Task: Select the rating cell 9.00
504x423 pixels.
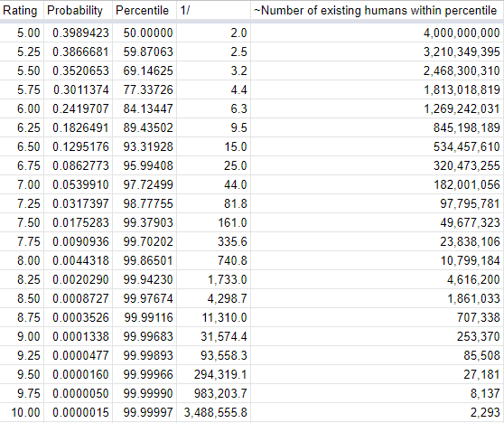Action: (x=22, y=336)
